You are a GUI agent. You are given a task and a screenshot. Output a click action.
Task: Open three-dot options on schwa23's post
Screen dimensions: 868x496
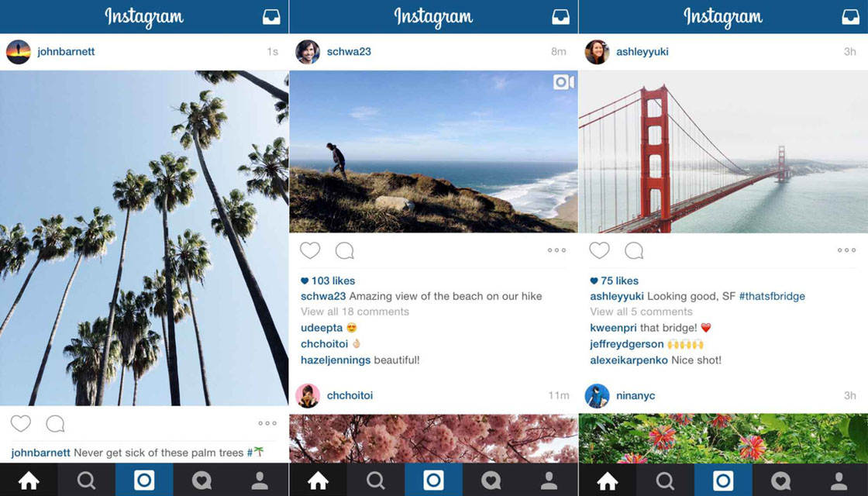tap(557, 250)
